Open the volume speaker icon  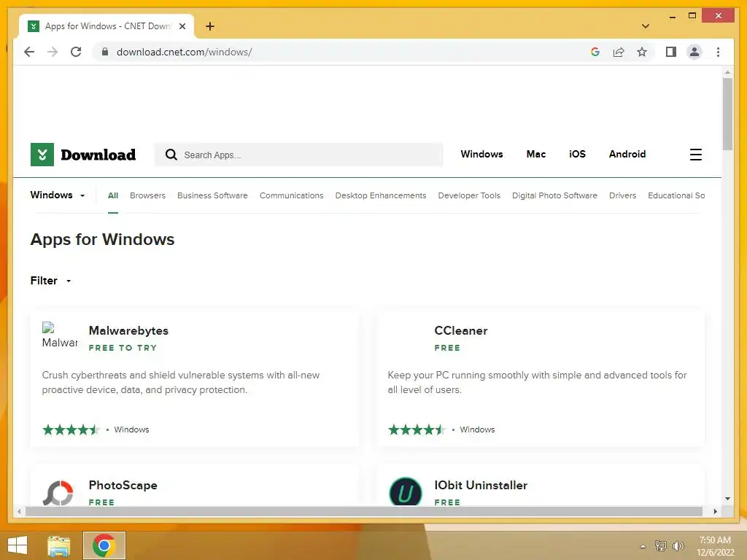(678, 545)
